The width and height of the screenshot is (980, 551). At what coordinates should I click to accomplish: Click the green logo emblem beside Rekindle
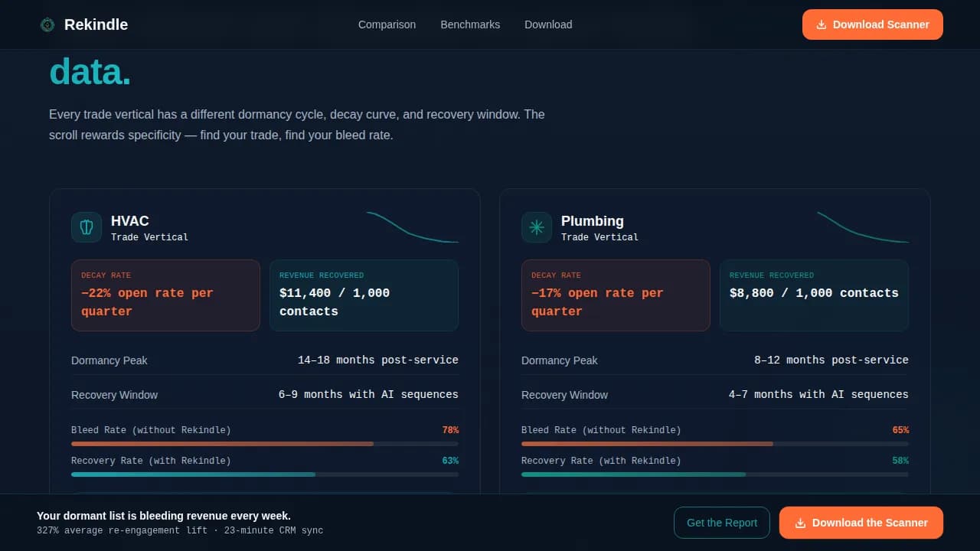(47, 24)
